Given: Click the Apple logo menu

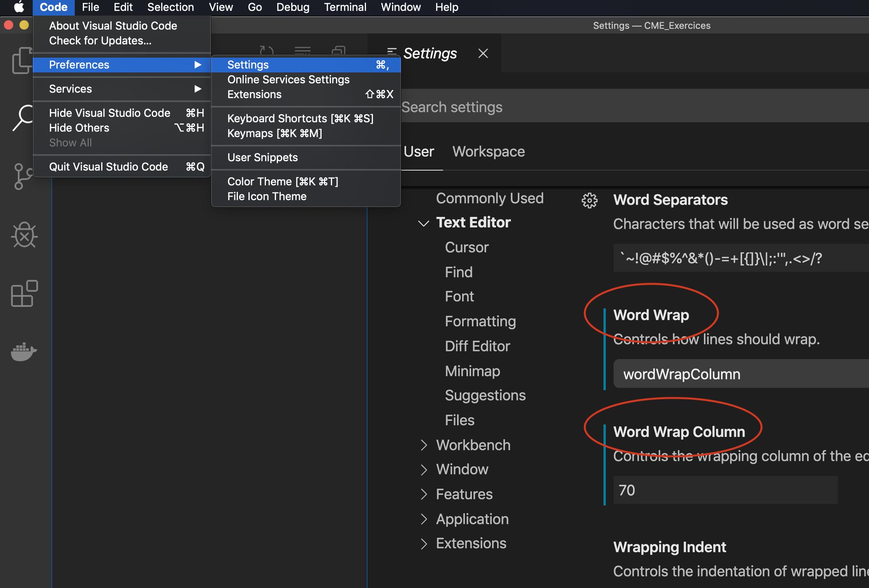Looking at the screenshot, I should pos(19,7).
